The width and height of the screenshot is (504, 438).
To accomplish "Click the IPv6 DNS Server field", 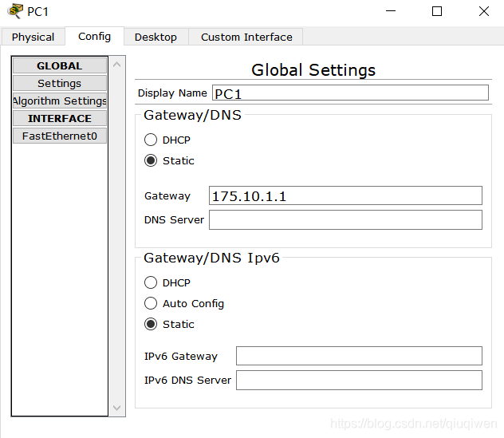I will coord(359,380).
